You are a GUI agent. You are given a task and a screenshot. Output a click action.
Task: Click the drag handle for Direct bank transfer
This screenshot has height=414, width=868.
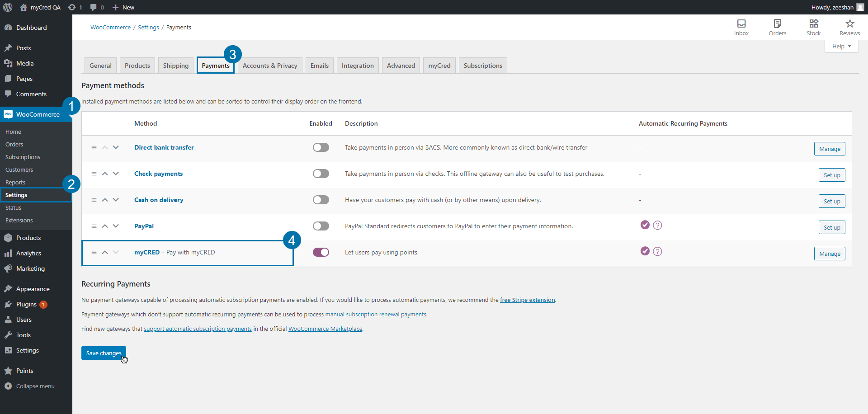(94, 147)
